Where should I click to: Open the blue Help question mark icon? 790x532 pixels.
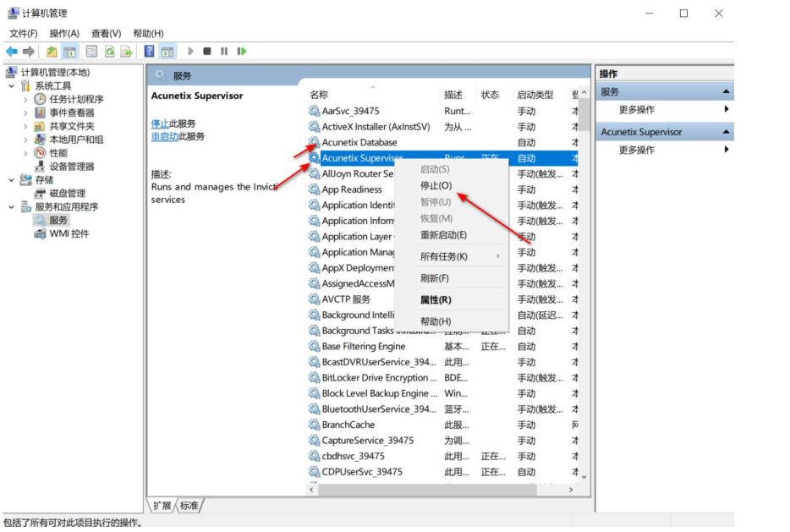tap(149, 52)
